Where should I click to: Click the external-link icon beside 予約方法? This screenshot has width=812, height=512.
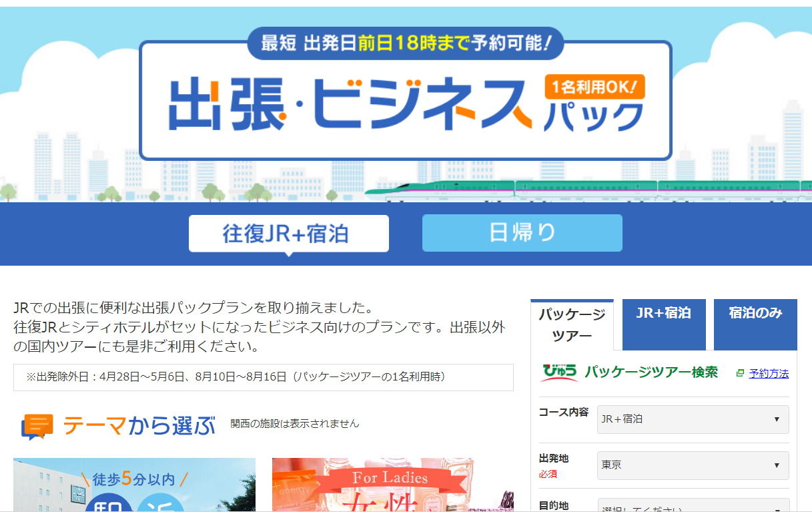pos(740,373)
